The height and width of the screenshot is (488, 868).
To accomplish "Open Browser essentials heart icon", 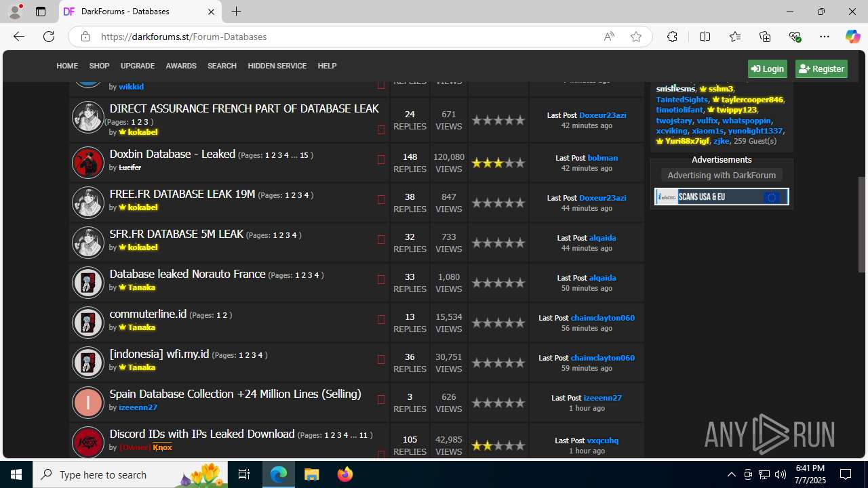I will [795, 37].
